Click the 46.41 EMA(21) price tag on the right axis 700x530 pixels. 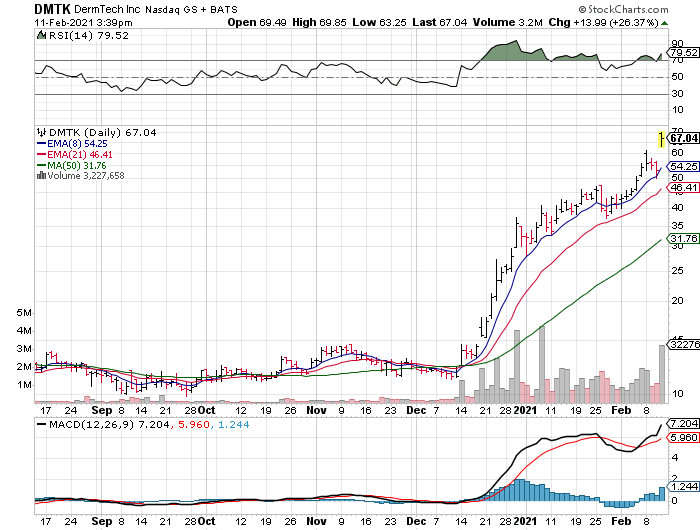tap(684, 188)
